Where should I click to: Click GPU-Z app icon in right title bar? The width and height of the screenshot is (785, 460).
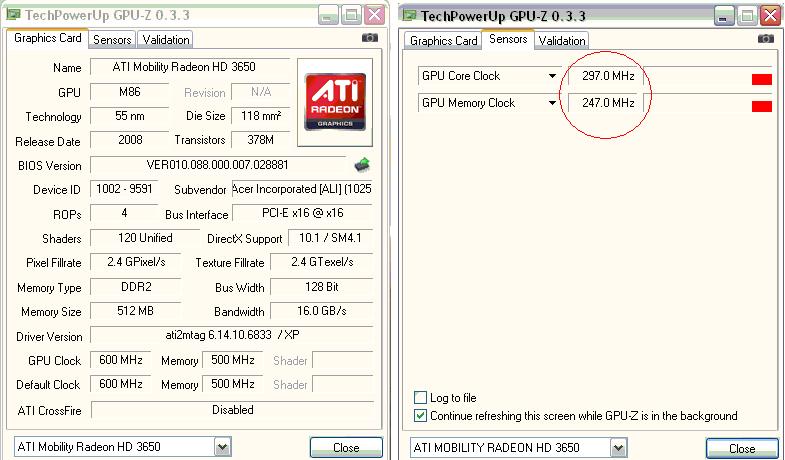[x=409, y=16]
